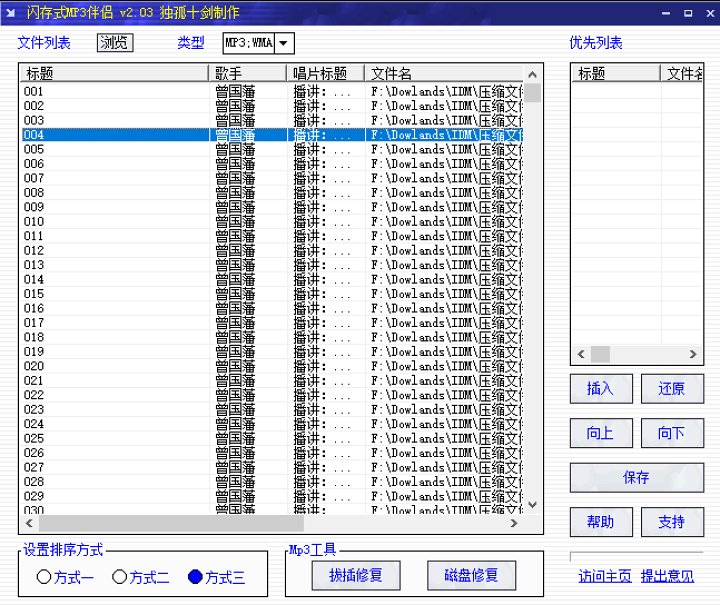Image resolution: width=720 pixels, height=605 pixels.
Task: Click file list vertical scrollbar thumb
Action: coord(533,93)
